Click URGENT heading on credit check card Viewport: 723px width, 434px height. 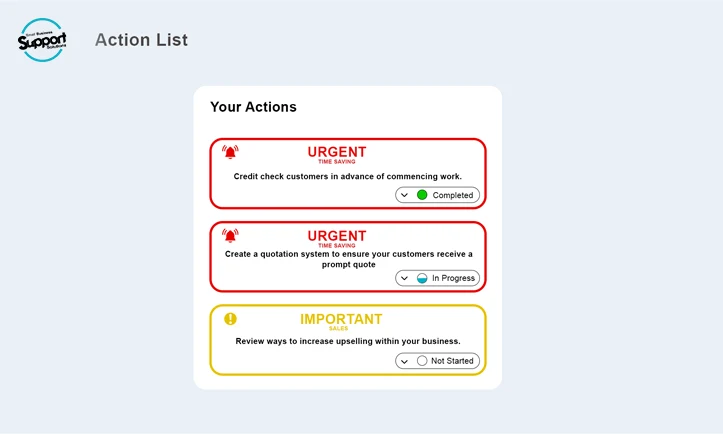(x=337, y=152)
